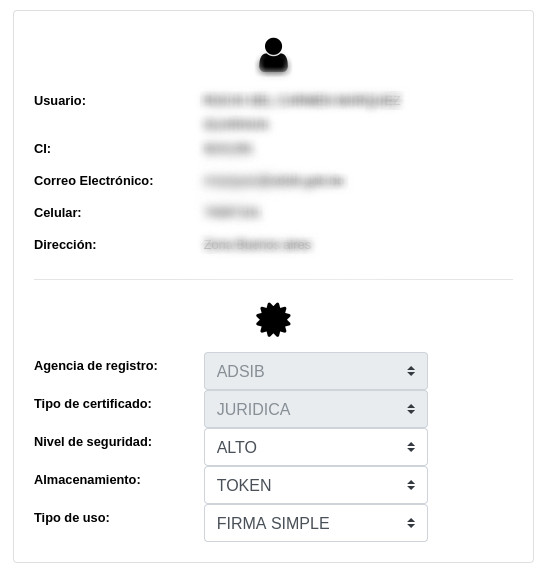Click the blurred Dirección address value
This screenshot has height=572, width=541.
coord(257,244)
